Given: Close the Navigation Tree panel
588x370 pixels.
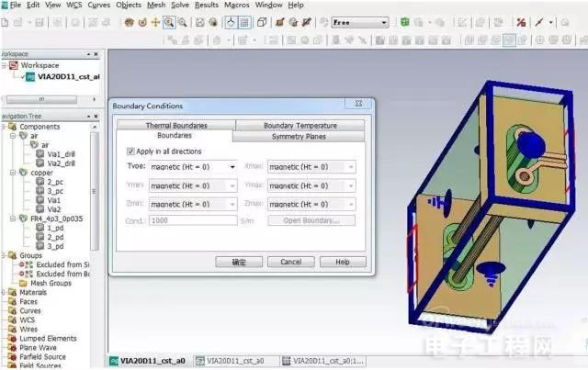Looking at the screenshot, I should [x=96, y=116].
